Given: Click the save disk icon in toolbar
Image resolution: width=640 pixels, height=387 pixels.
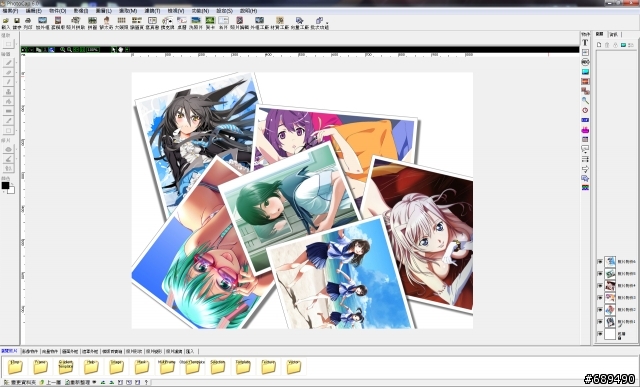Looking at the screenshot, I should coord(17,20).
